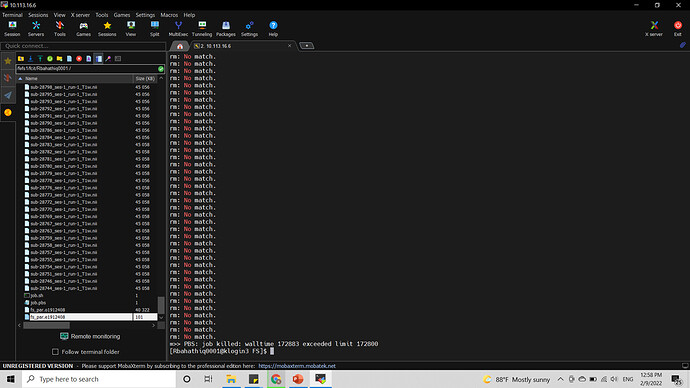
Task: Close the 10.113.16.6 terminal tab
Action: [x=290, y=46]
